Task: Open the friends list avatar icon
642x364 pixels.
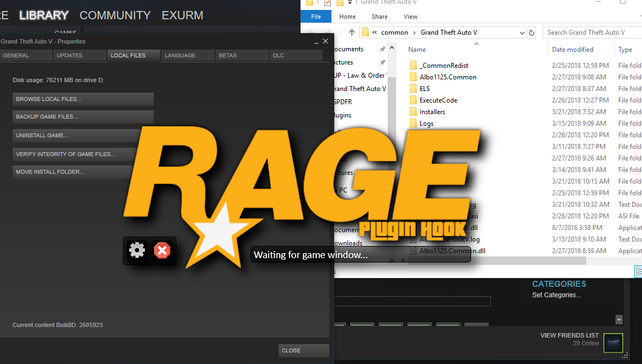Action: tap(613, 342)
